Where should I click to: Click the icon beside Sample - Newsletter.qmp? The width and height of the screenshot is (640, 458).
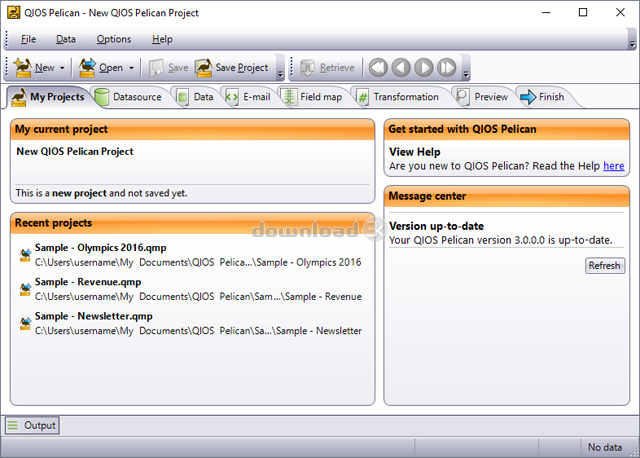[x=25, y=324]
